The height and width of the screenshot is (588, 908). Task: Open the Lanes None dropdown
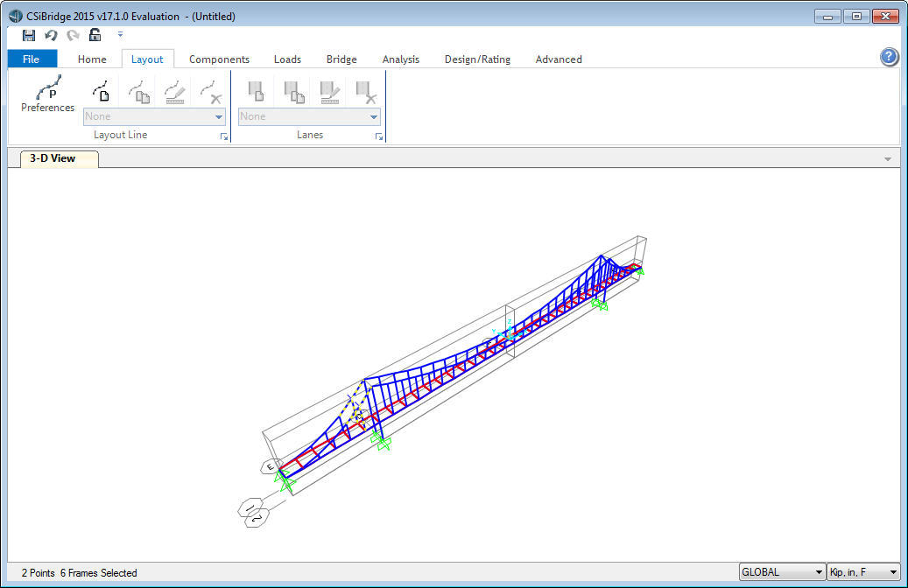click(309, 116)
